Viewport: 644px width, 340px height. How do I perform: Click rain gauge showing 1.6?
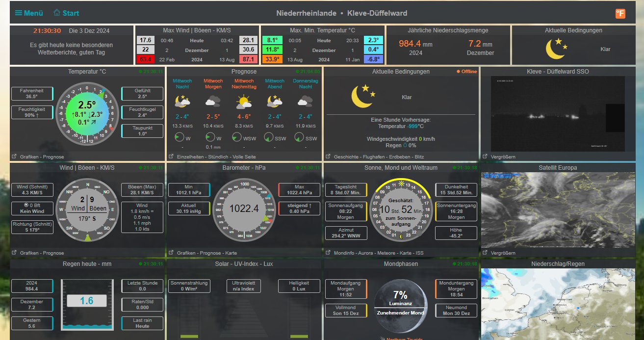click(x=87, y=304)
